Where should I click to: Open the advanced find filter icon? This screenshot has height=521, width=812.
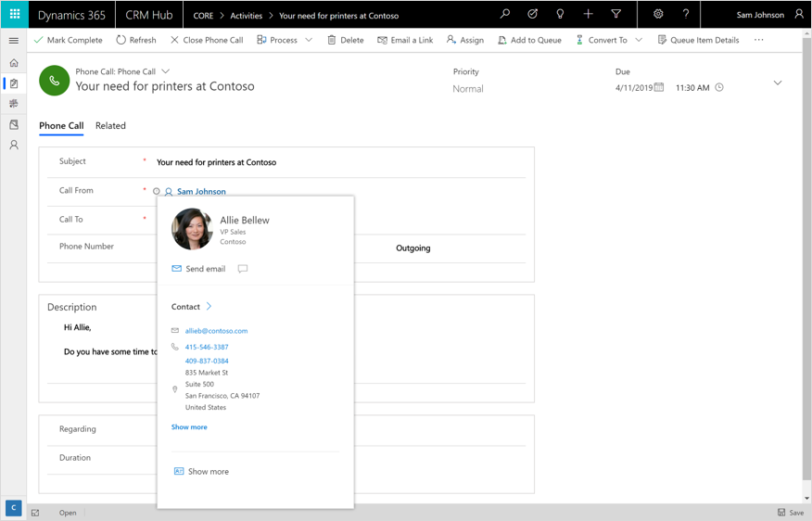click(615, 15)
